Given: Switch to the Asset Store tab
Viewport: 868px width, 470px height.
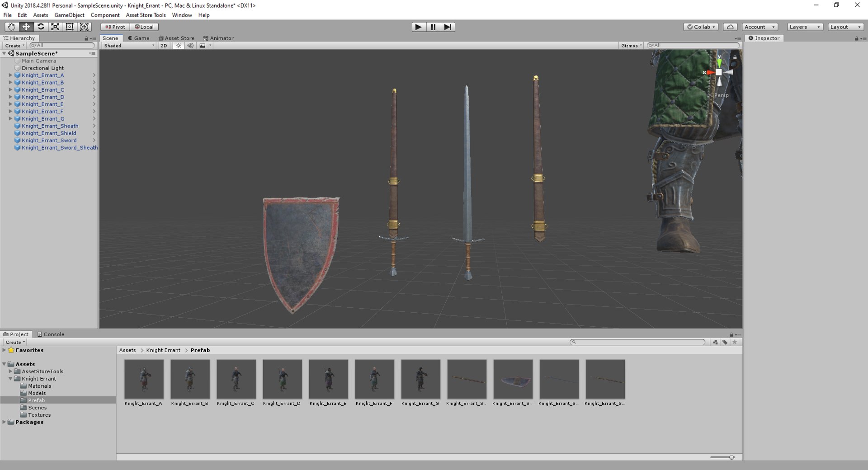Looking at the screenshot, I should [176, 38].
